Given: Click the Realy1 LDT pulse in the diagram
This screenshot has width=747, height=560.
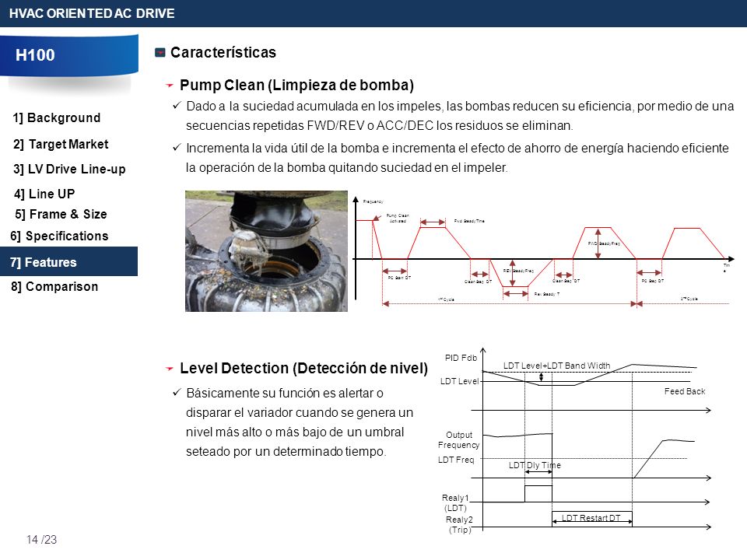Looking at the screenshot, I should coord(538,494).
